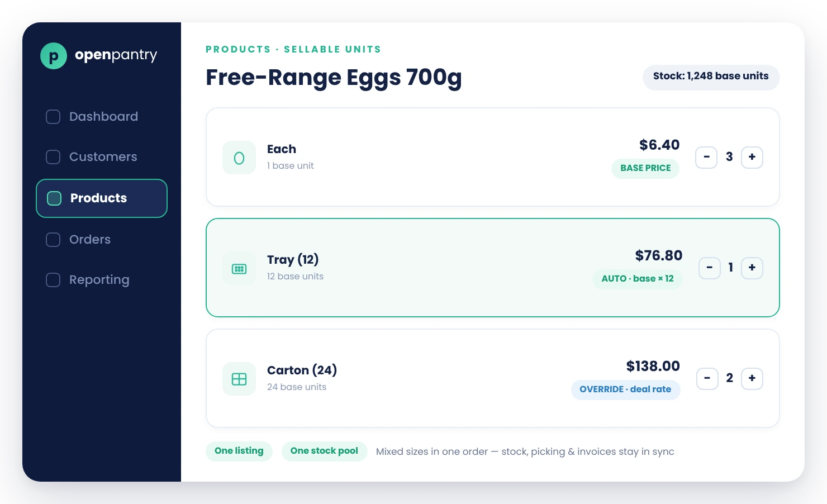Click the Stock: 1,248 base units badge

pos(711,77)
